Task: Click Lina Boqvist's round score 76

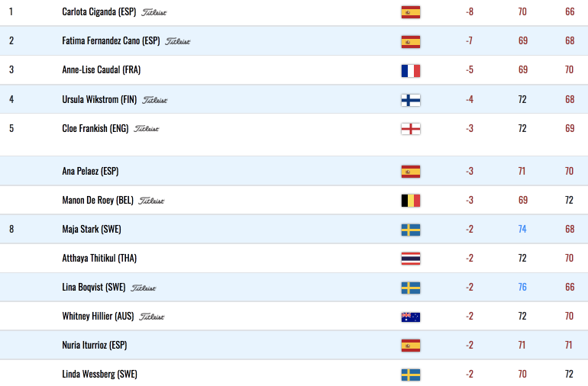Action: tap(522, 287)
